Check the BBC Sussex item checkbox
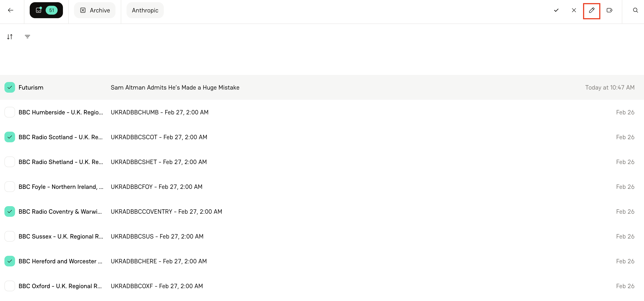644x301 pixels. [x=10, y=236]
